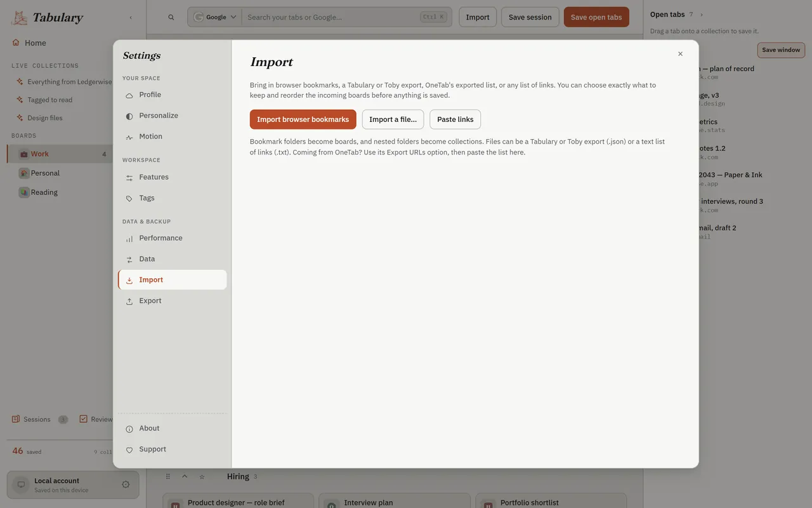Click the Performance bar chart icon

129,238
